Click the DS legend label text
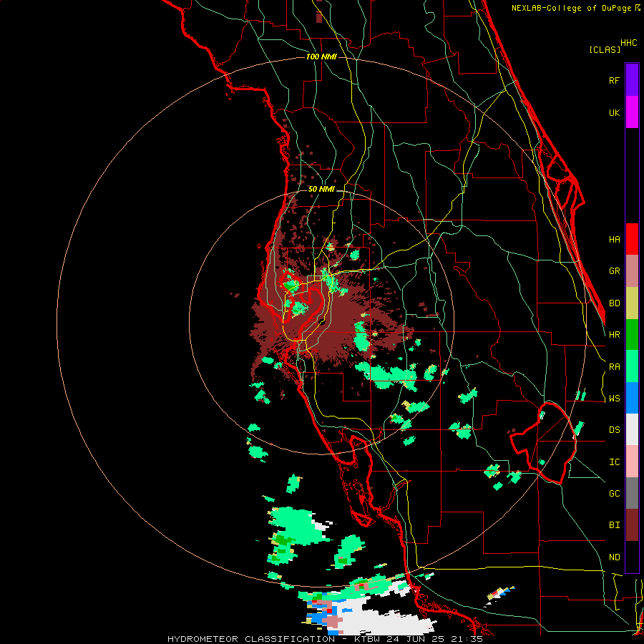Viewport: 644px width, 644px height. (x=615, y=430)
